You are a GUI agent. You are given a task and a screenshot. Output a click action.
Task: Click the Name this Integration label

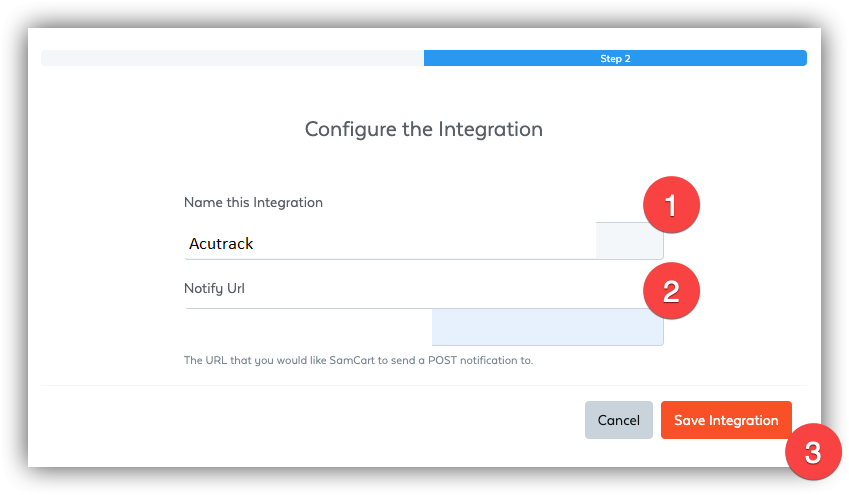(x=253, y=203)
